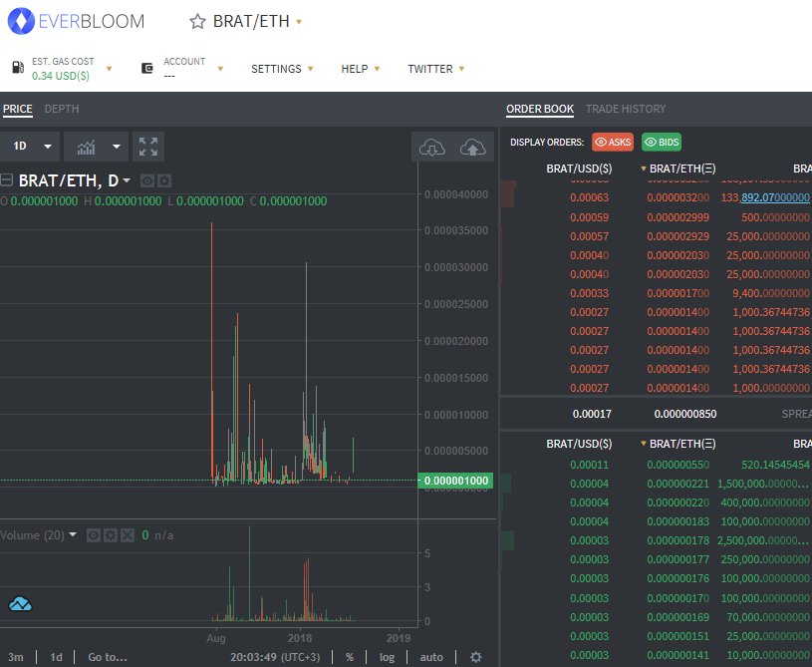Screen dimensions: 812x667
Task: Switch to the Depth chart tab
Action: coord(62,109)
